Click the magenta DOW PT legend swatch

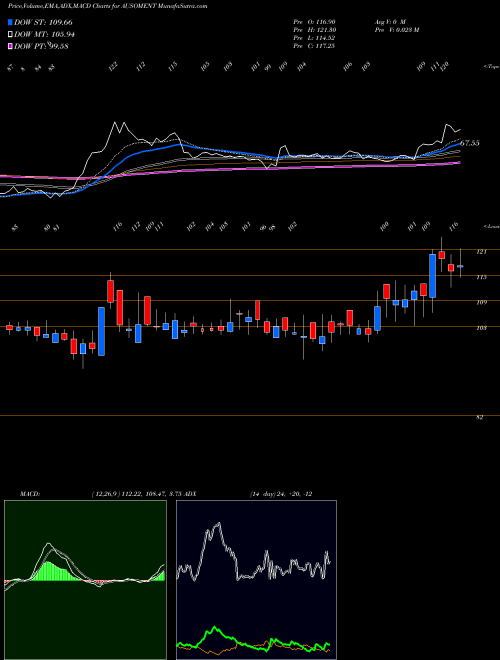11,46
